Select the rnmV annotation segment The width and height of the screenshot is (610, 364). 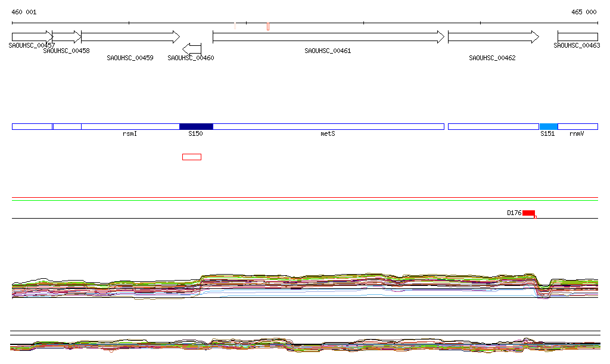(577, 126)
